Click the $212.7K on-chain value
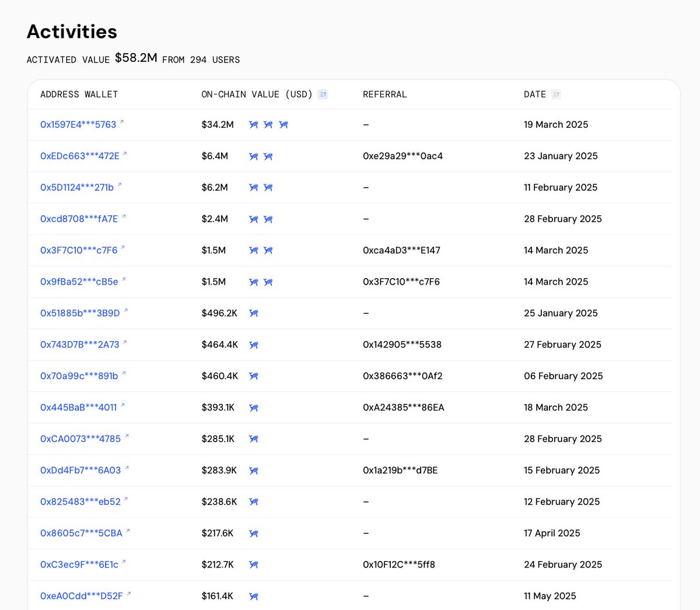Viewport: 700px width, 610px height. [218, 565]
